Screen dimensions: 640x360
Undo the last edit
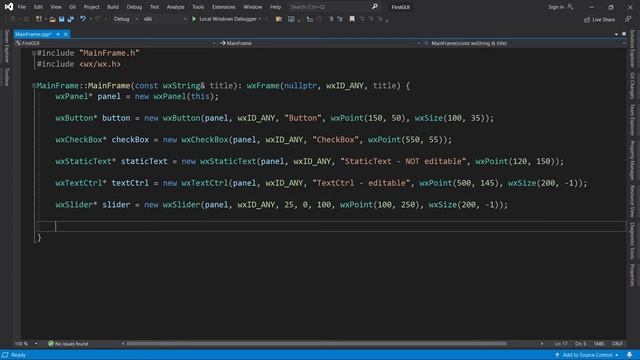(x=83, y=19)
